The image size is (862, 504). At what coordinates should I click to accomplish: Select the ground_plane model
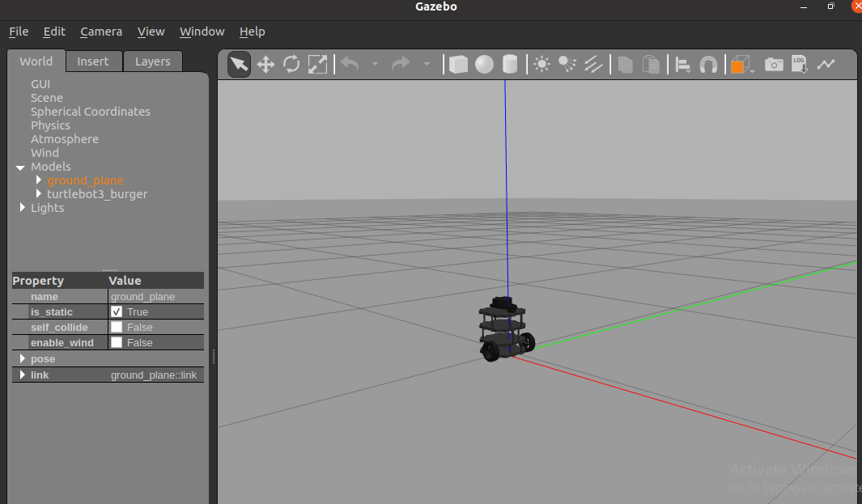tap(85, 180)
